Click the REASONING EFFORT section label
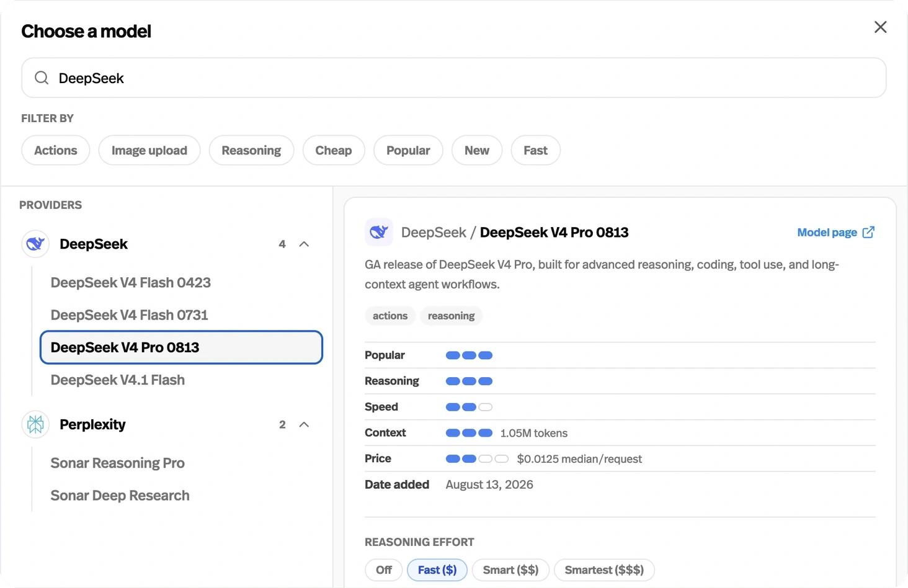The image size is (908, 588). pyautogui.click(x=419, y=542)
